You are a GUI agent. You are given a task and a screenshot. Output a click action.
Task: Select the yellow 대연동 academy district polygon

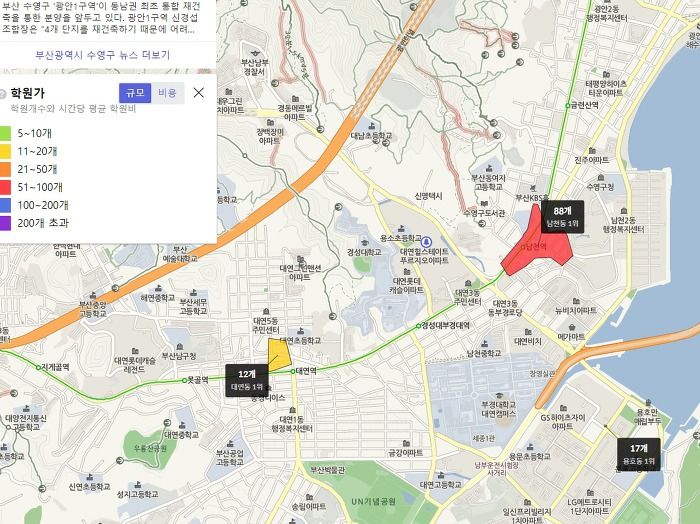coord(279,355)
